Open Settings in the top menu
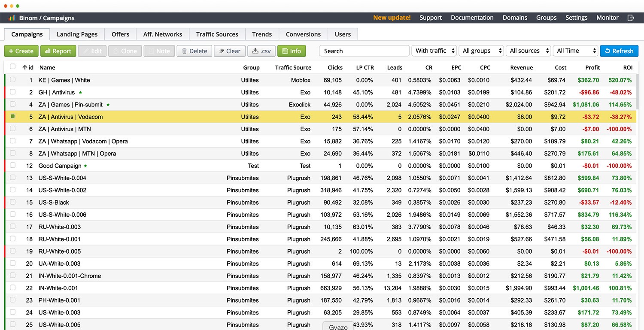The width and height of the screenshot is (644, 330). [x=577, y=18]
